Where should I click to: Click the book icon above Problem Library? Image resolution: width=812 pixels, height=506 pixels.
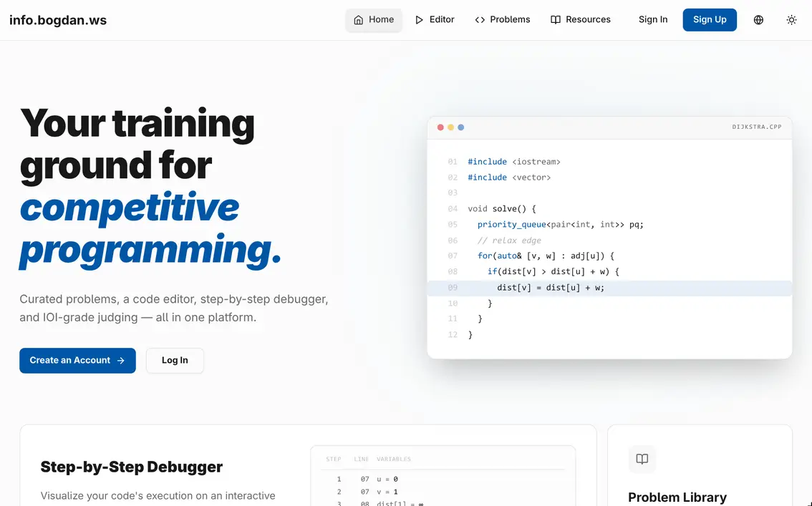click(642, 459)
